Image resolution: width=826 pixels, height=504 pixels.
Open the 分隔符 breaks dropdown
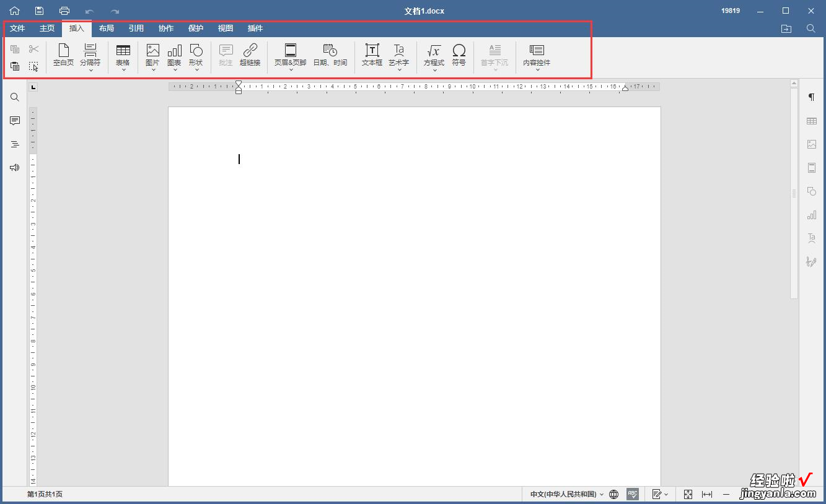coord(90,58)
